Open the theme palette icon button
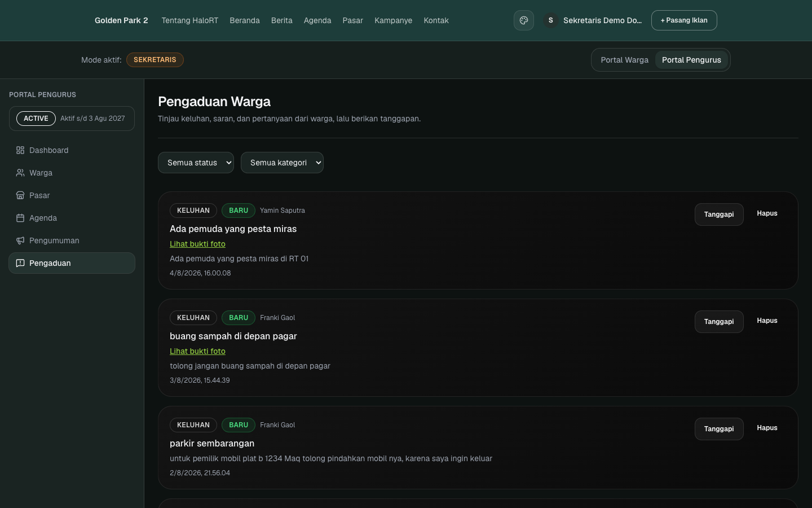The image size is (812, 508). point(523,20)
